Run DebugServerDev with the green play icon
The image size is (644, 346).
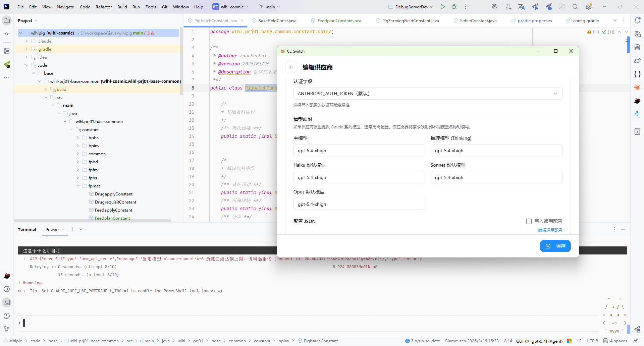(443, 7)
